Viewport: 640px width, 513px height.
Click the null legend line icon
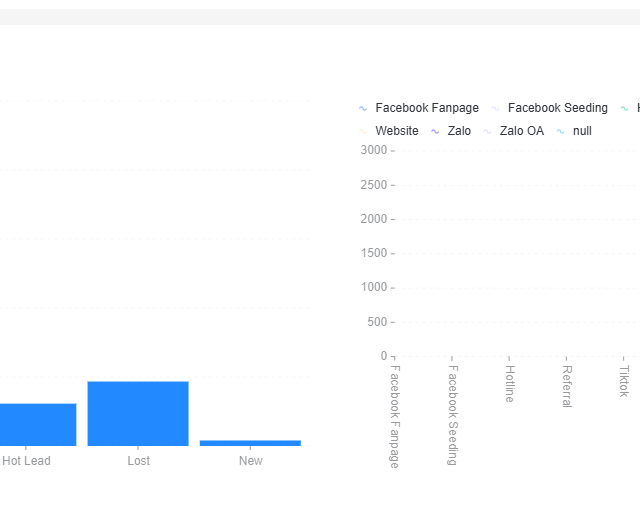(561, 131)
